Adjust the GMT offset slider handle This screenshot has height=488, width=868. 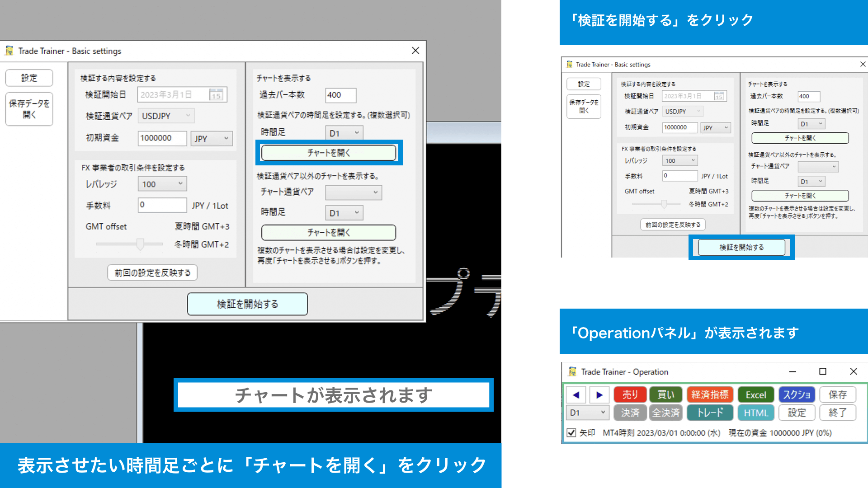(x=140, y=244)
